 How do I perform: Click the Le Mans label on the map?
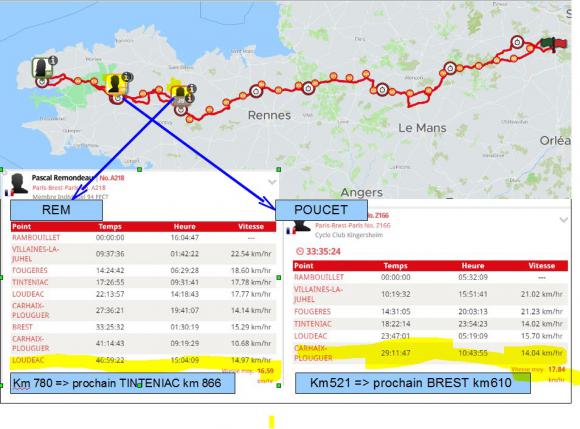click(422, 128)
